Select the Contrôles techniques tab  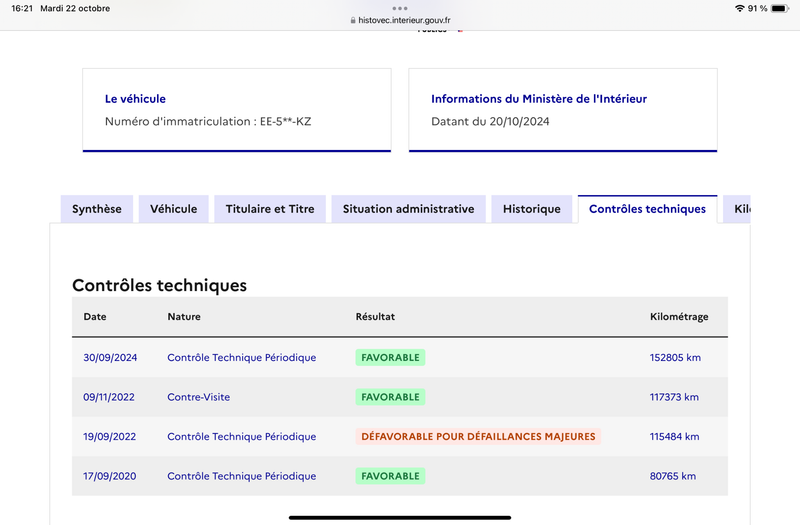coord(647,209)
